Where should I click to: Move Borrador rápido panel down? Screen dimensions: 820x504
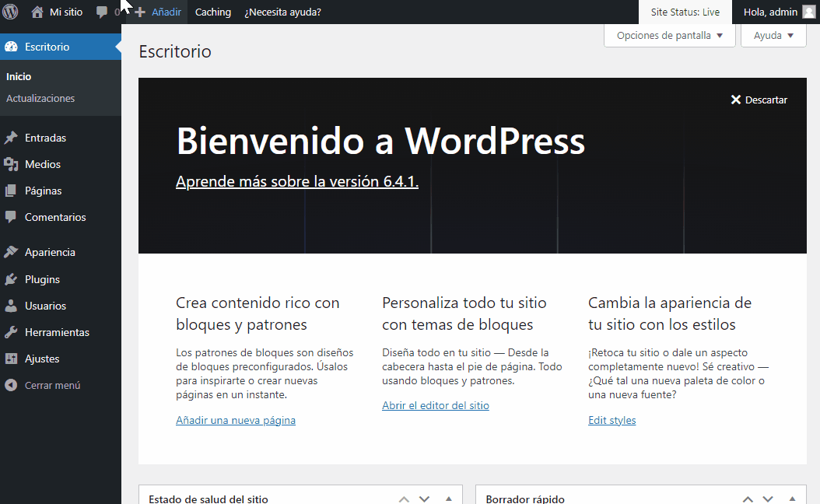tap(768, 499)
